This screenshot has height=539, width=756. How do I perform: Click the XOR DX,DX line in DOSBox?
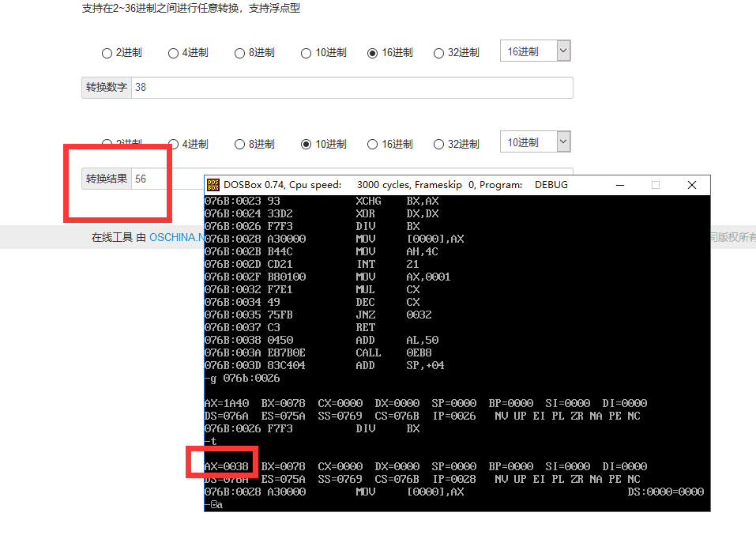[x=322, y=213]
